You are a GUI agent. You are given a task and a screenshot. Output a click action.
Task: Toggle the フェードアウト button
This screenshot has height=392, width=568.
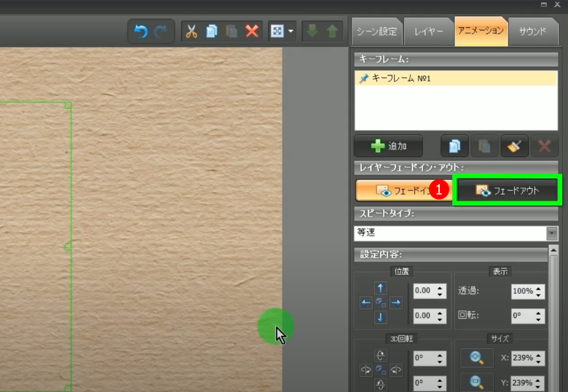click(508, 191)
